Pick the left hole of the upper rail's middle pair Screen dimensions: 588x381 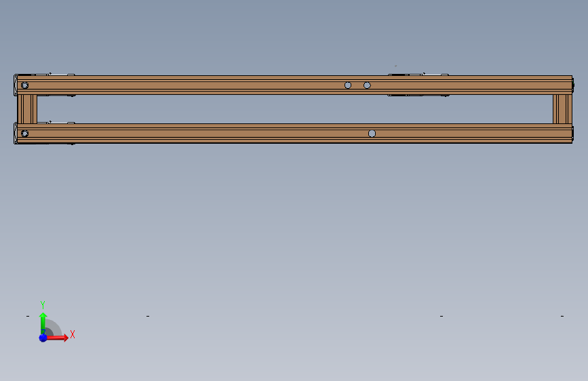tap(348, 85)
